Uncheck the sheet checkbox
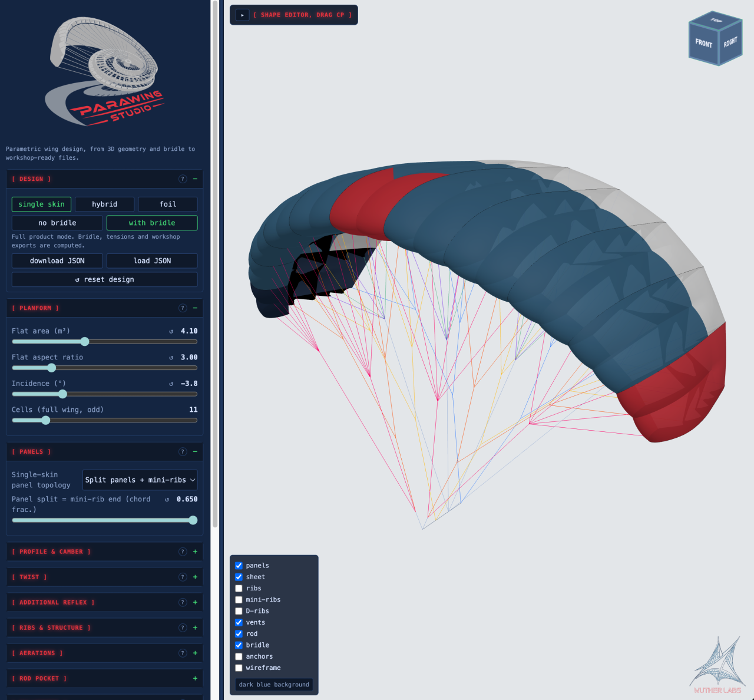The height and width of the screenshot is (700, 754). pyautogui.click(x=239, y=577)
